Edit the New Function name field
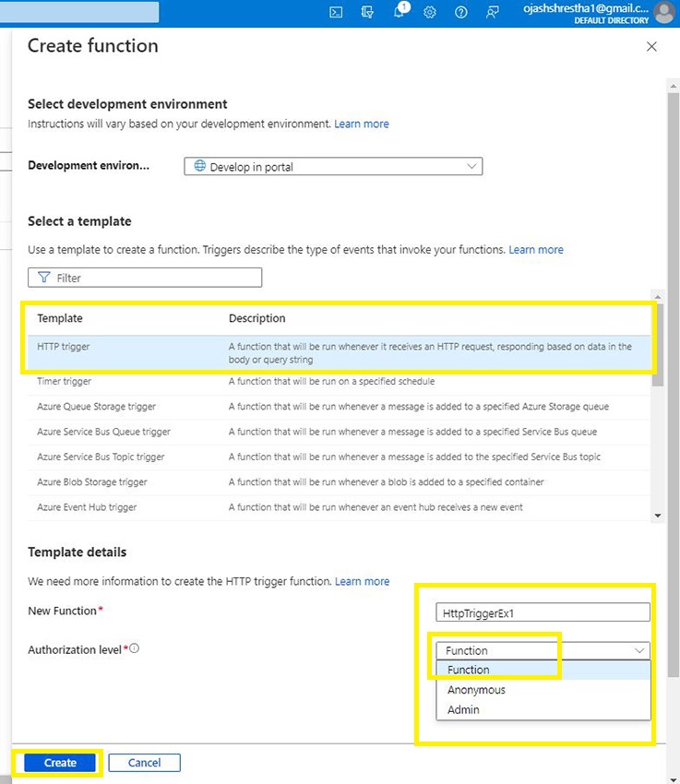Screen dimensions: 680x784 coord(543,612)
